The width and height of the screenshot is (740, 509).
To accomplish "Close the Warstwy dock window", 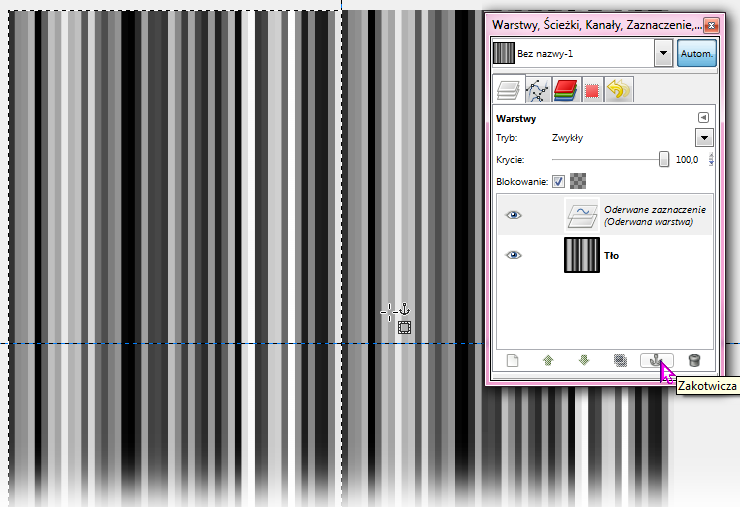I will (711, 24).
